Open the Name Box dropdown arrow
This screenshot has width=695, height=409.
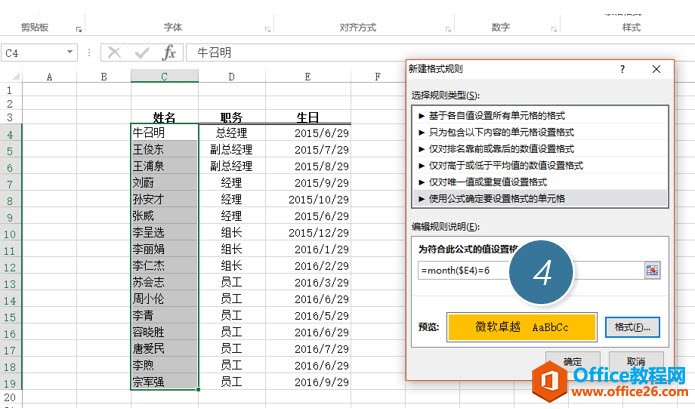[x=70, y=52]
